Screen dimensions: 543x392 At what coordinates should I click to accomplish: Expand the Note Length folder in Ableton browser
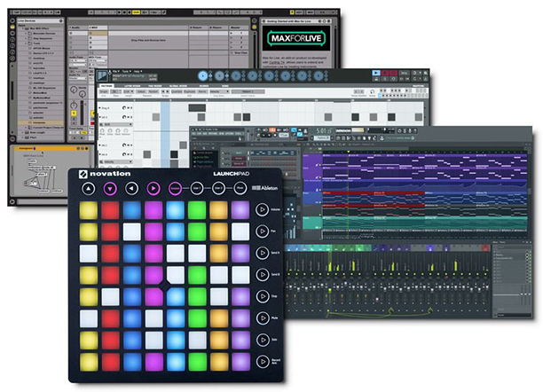(23, 132)
